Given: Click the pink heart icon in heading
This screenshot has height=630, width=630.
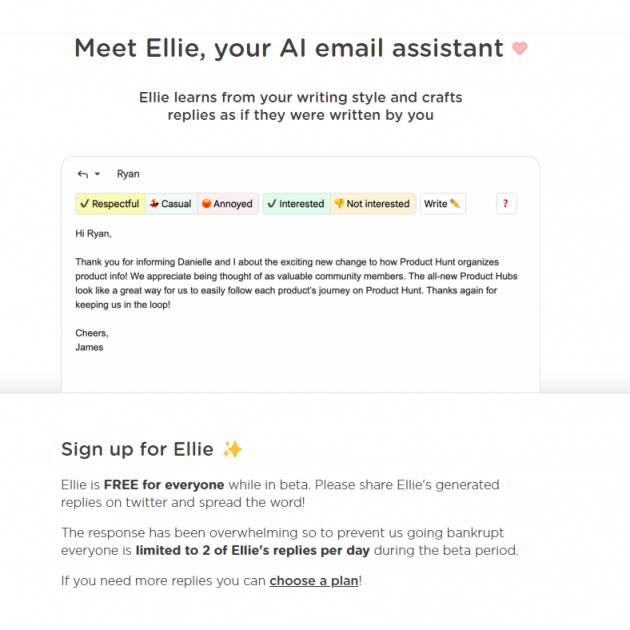Looking at the screenshot, I should pos(519,48).
